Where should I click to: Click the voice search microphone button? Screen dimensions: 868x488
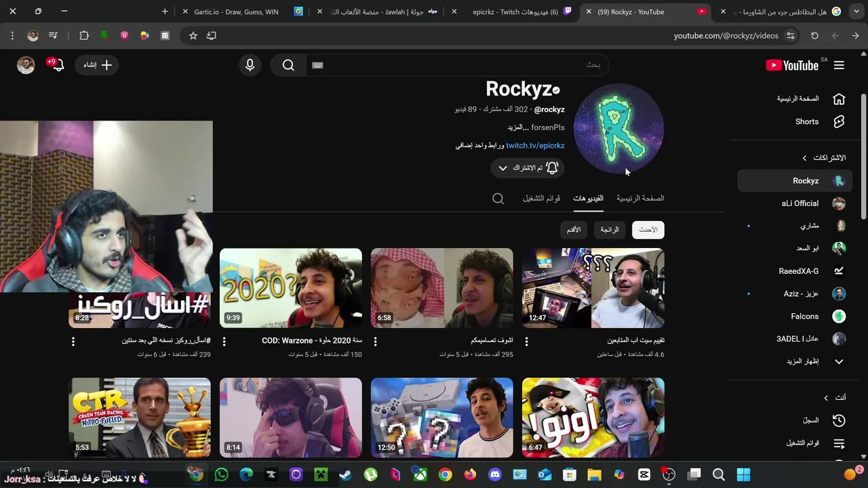click(x=250, y=65)
